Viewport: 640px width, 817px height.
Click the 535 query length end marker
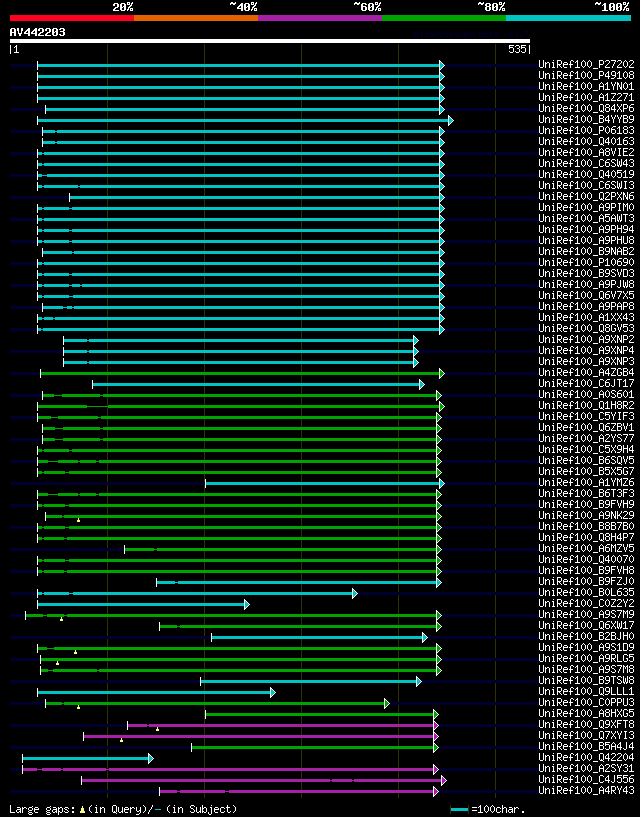point(520,49)
